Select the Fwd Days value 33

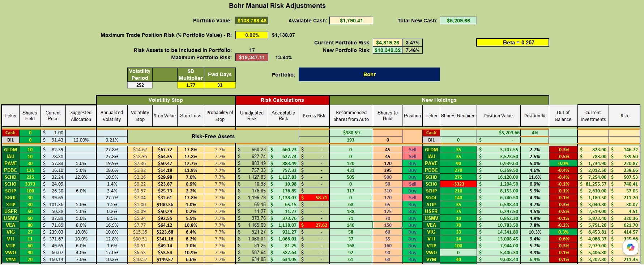click(220, 85)
